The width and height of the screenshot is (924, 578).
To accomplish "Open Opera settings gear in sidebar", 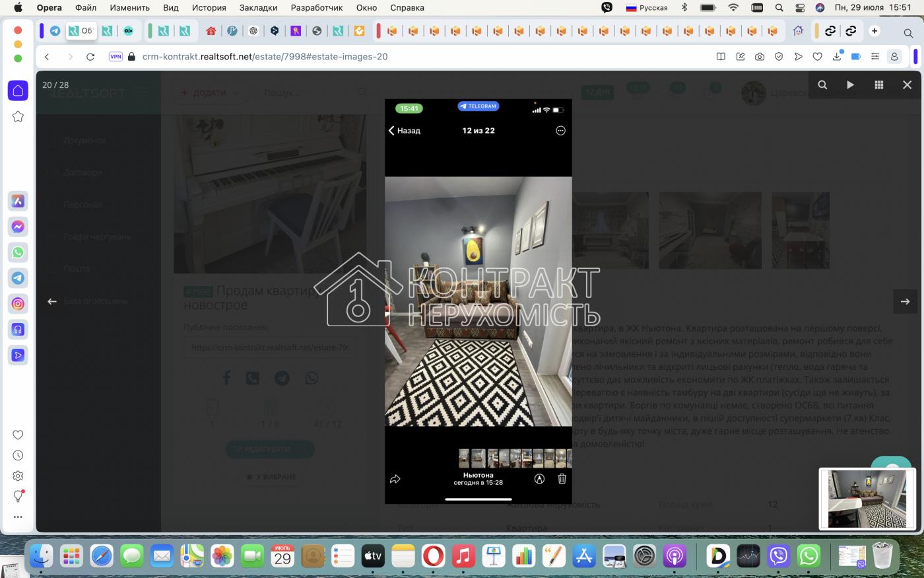I will [18, 476].
